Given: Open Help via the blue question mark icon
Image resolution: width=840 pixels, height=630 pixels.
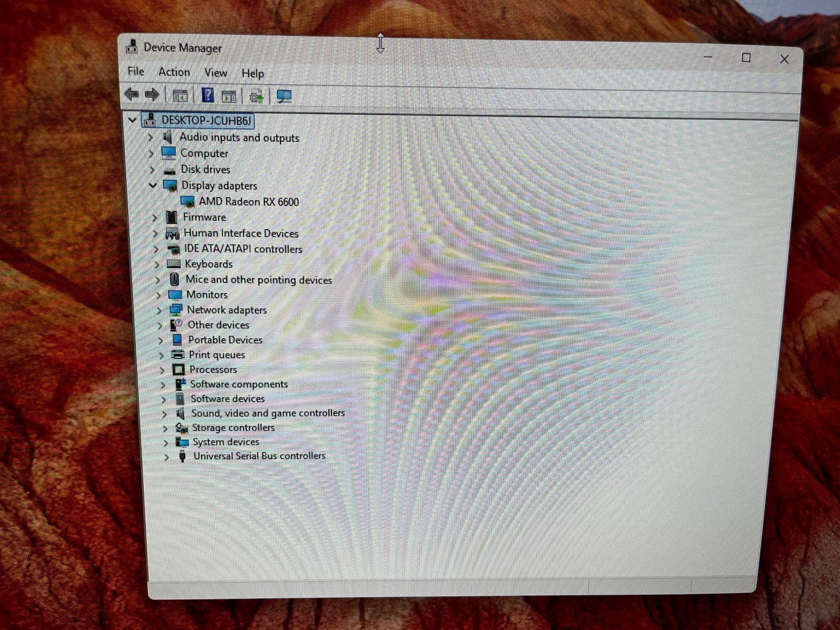Looking at the screenshot, I should (208, 95).
